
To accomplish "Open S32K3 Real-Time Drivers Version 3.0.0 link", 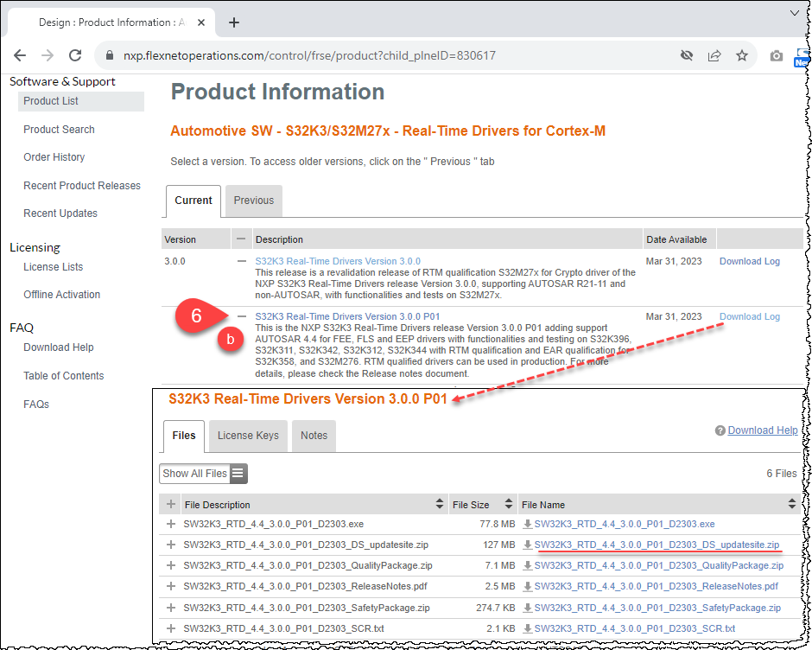I will [x=338, y=261].
